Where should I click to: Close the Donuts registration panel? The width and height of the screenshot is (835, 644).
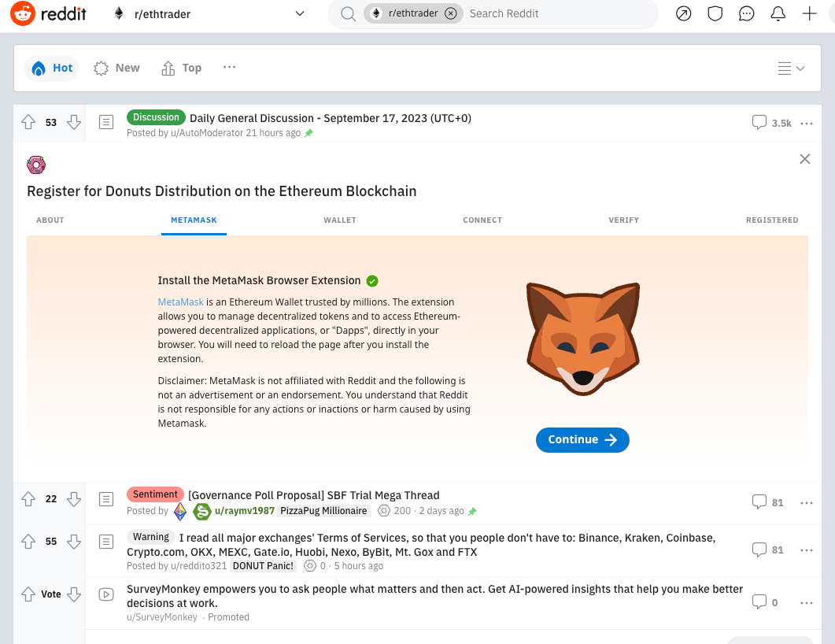click(x=804, y=159)
